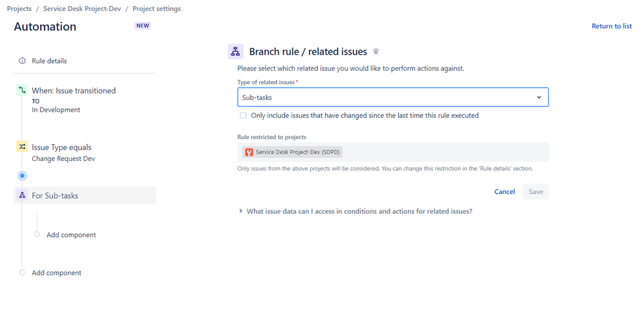Click the Rule details info icon
Viewport: 644px width, 331px height.
22,61
